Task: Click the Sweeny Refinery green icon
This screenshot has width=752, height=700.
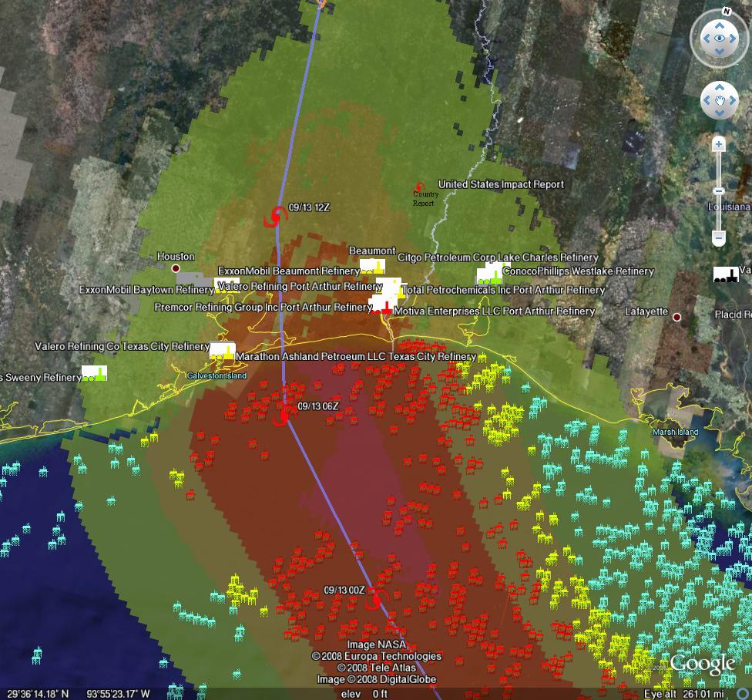Action: pyautogui.click(x=94, y=374)
